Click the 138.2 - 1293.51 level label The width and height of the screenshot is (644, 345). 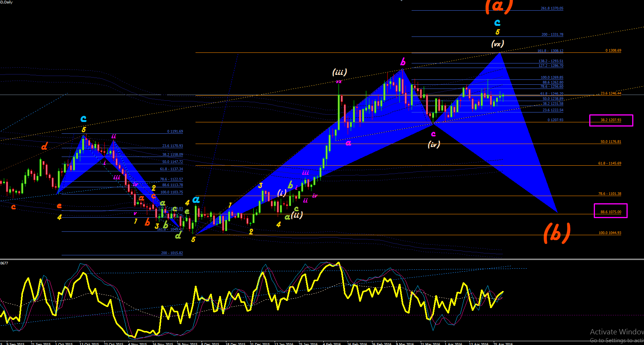(x=551, y=61)
